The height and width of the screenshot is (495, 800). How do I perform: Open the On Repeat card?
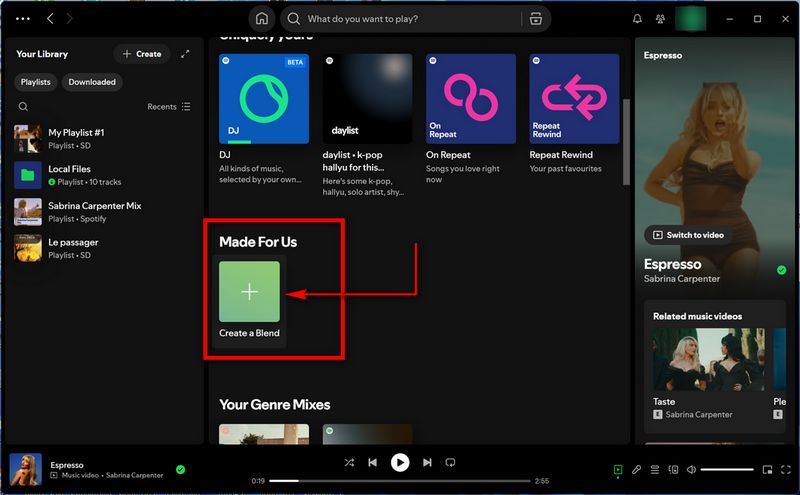pos(471,119)
